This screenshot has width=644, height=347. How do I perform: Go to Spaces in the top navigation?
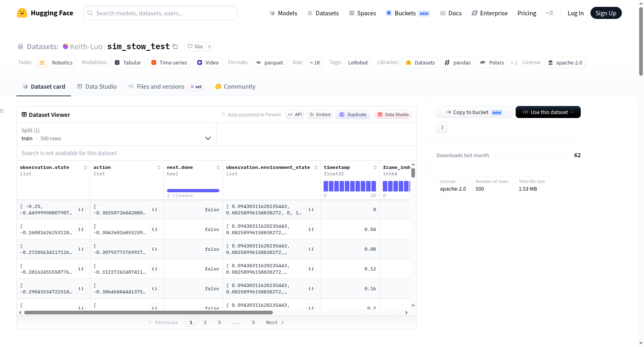pos(363,13)
